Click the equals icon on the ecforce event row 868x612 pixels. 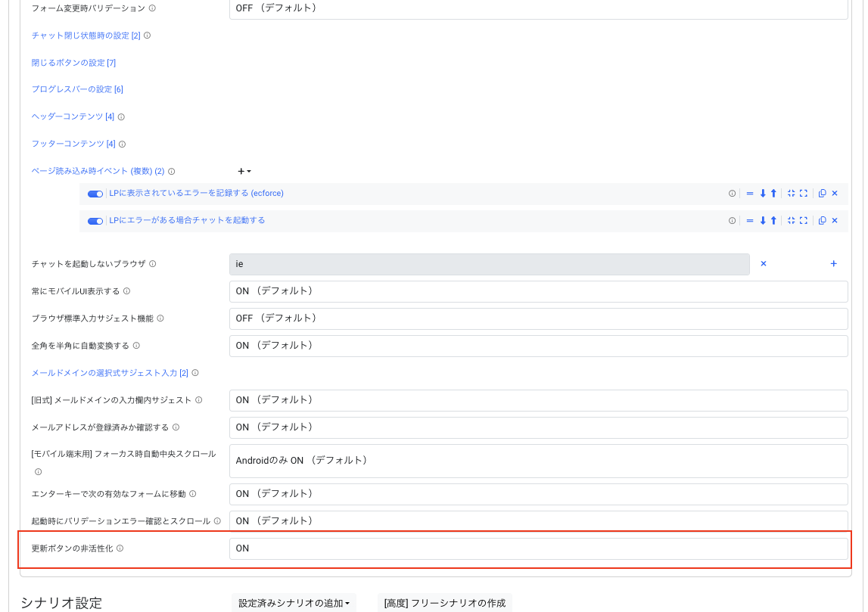(750, 193)
